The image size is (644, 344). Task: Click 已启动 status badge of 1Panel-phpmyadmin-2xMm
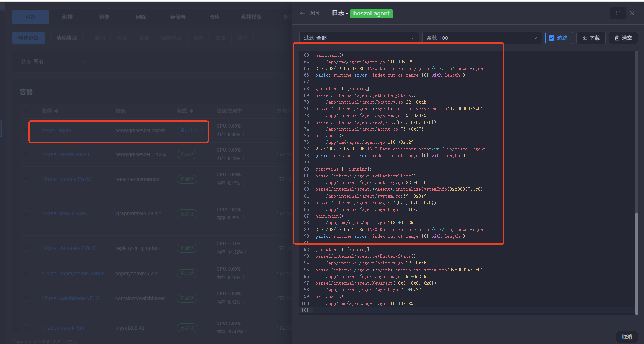187,274
